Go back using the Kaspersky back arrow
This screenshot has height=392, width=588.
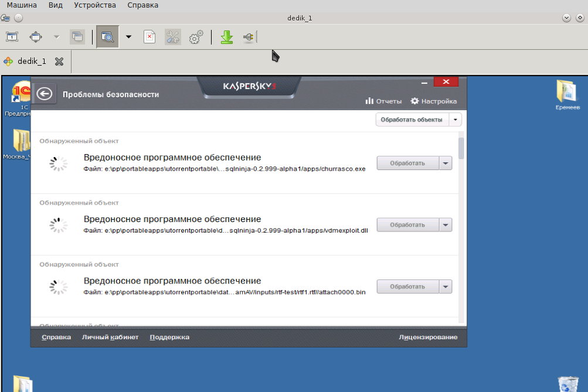[45, 94]
